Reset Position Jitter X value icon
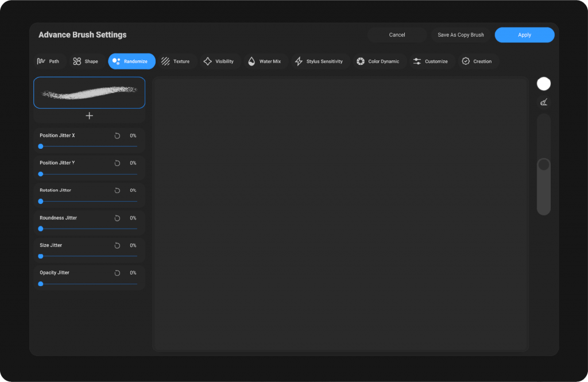This screenshot has height=382, width=588. (x=117, y=136)
